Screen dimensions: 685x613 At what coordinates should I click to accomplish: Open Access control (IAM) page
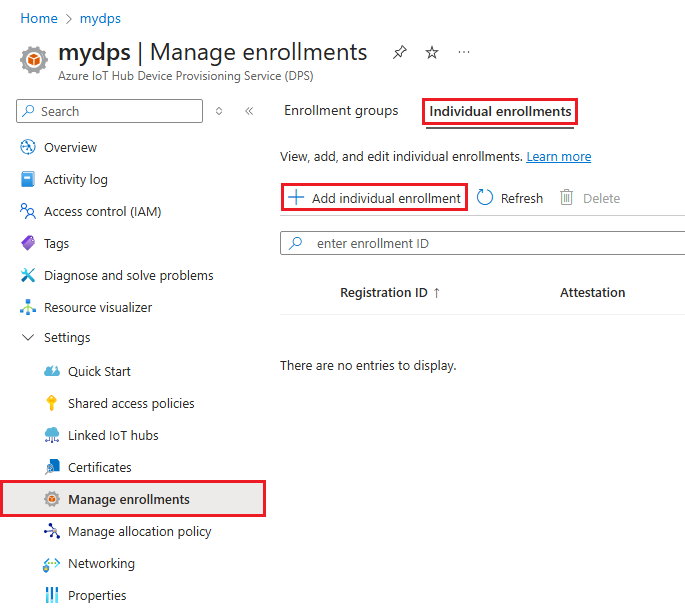tap(102, 212)
